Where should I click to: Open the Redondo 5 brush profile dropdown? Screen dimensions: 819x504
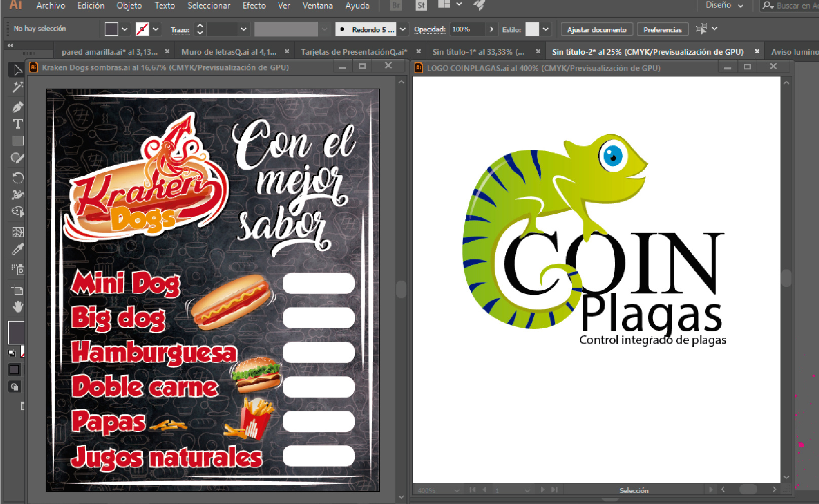tap(403, 29)
